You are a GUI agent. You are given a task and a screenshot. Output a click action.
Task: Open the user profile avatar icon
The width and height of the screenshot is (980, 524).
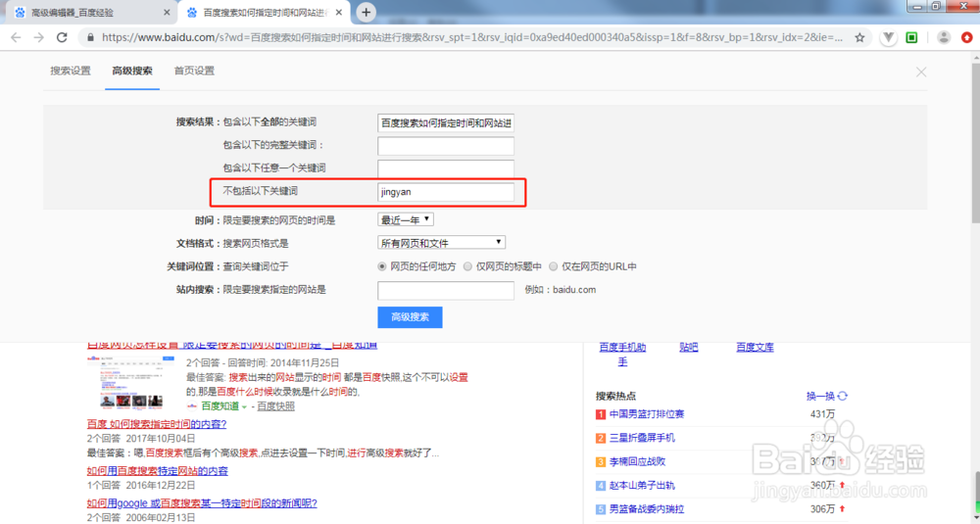(944, 37)
